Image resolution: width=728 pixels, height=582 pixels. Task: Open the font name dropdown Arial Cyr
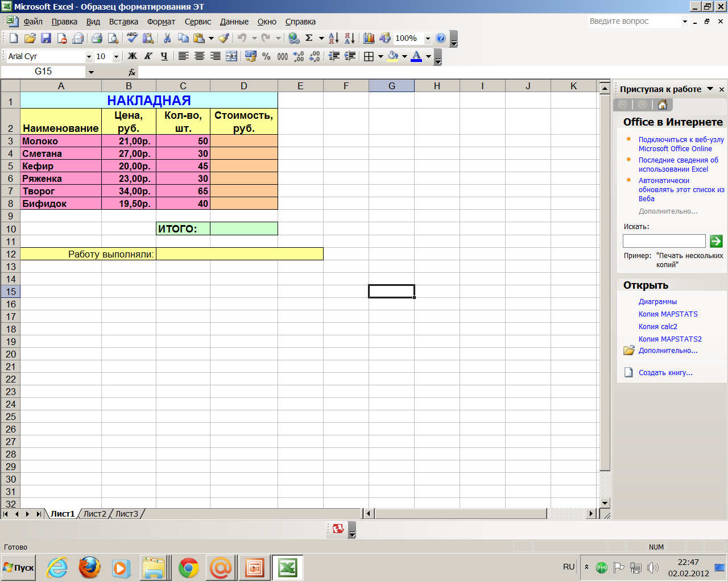[x=89, y=56]
